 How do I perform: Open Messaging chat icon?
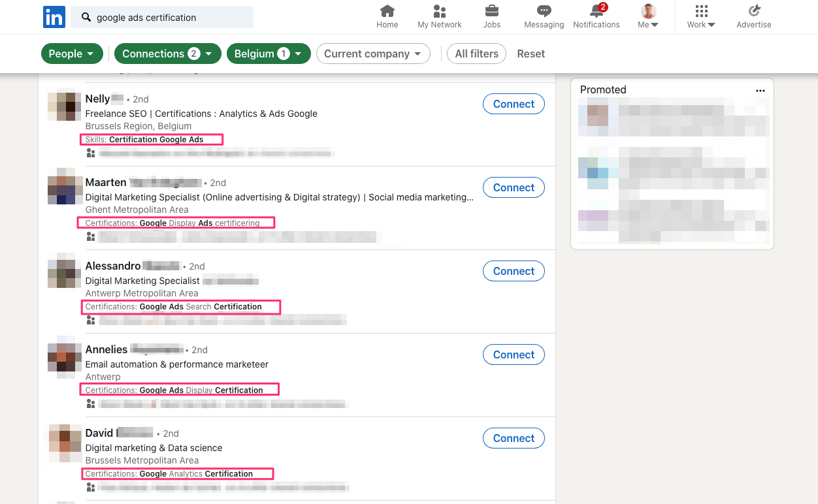pyautogui.click(x=544, y=11)
